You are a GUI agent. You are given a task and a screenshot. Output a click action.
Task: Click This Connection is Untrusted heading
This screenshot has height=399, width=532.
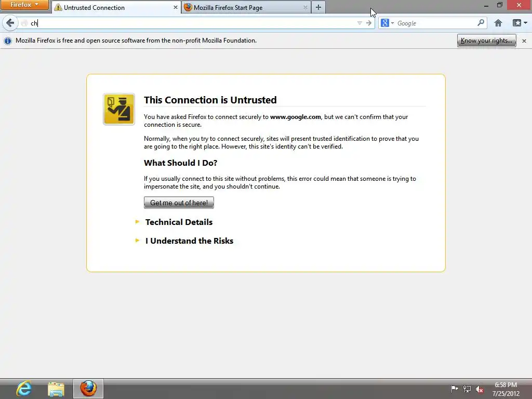[x=210, y=100]
